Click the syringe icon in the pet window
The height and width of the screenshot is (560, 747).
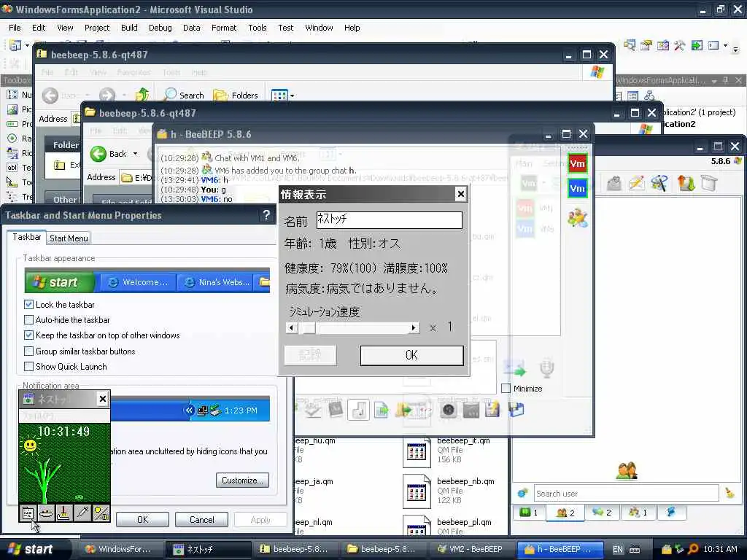(82, 513)
